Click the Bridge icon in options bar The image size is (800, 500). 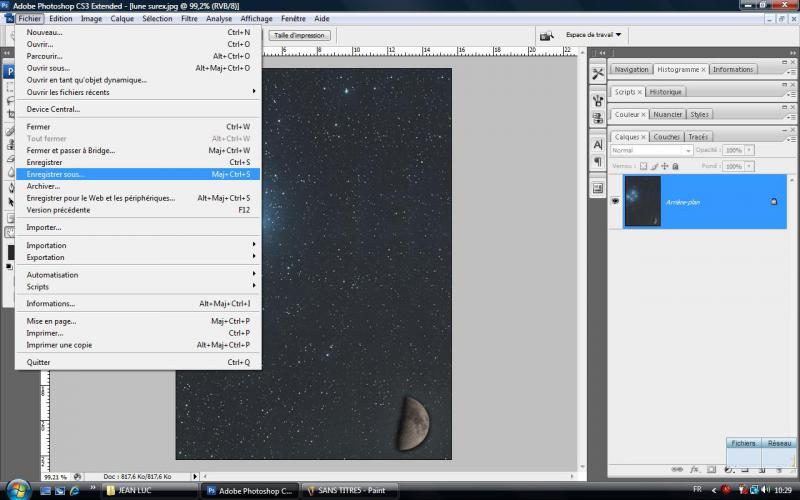547,35
